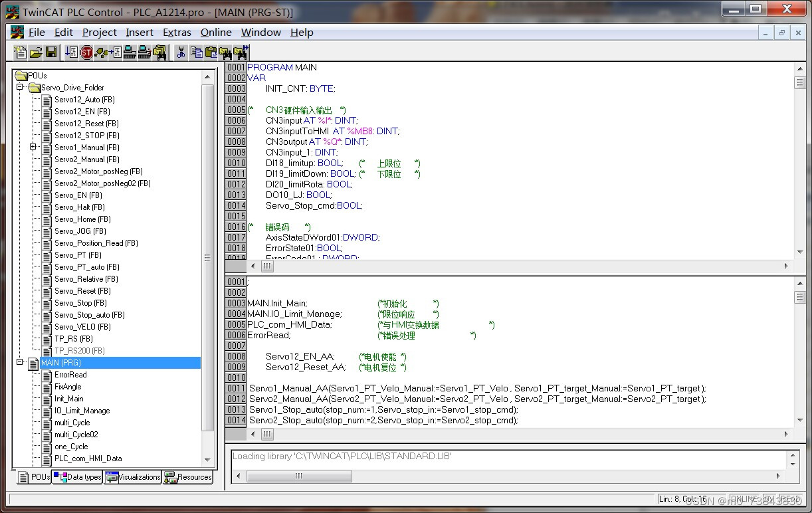Switch to the Visualizations tab
The image size is (812, 513).
(x=133, y=477)
